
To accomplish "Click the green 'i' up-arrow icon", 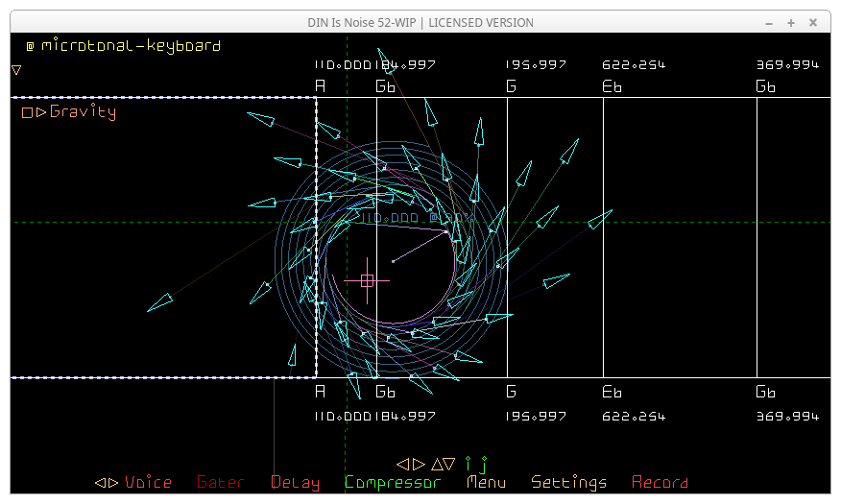I will [x=469, y=464].
